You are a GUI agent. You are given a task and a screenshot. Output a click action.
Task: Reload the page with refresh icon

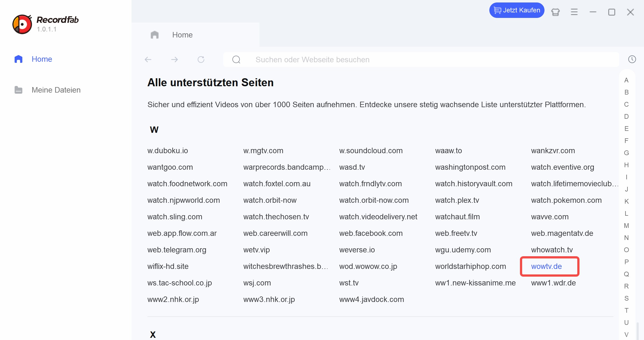pos(201,60)
